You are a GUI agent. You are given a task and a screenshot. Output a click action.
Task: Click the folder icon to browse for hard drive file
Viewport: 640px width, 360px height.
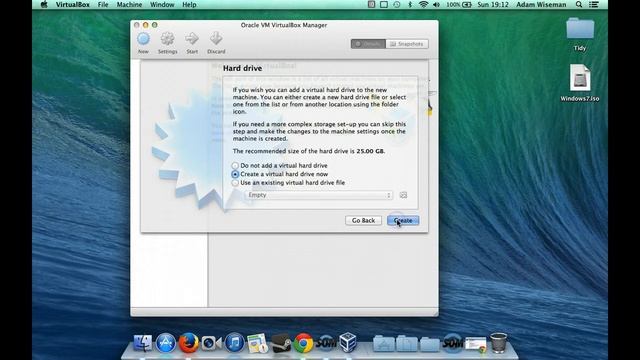(403, 195)
